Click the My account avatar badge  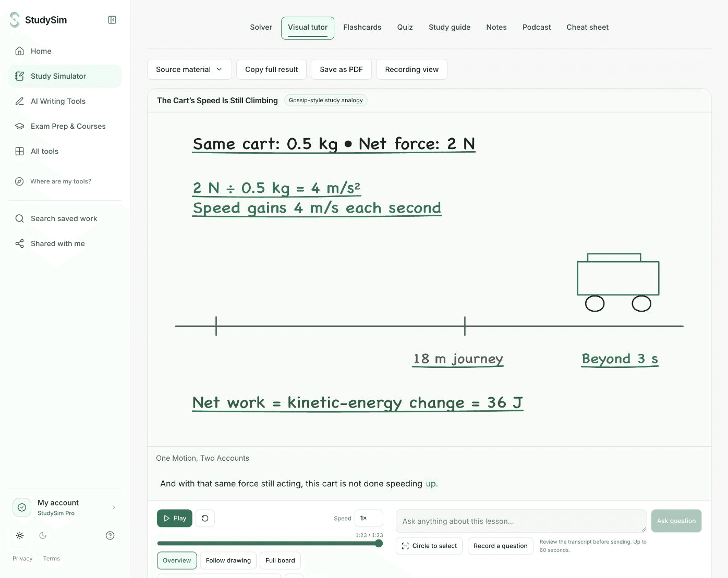click(x=22, y=507)
